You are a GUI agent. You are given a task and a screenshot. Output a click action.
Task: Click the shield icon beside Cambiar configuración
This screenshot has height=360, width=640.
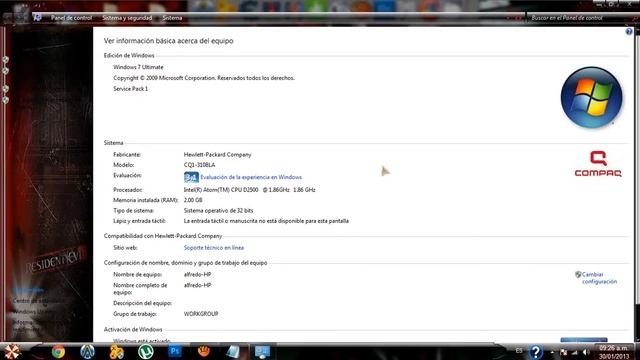[578, 274]
